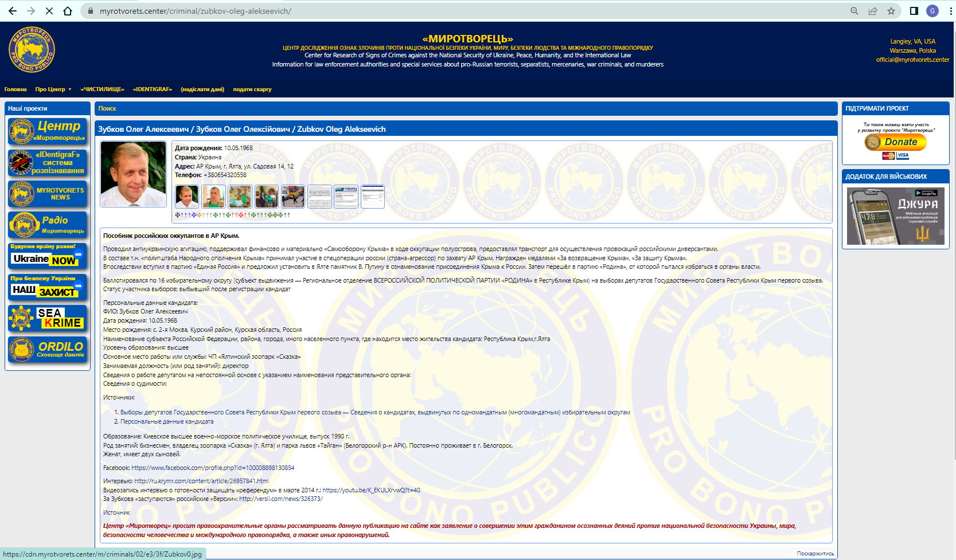Enlarge the main portrait photo
956x560 pixels.
pyautogui.click(x=134, y=174)
